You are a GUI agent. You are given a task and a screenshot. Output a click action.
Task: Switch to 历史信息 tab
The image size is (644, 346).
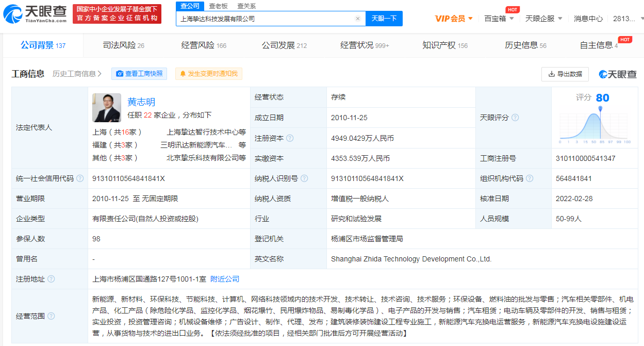(525, 45)
